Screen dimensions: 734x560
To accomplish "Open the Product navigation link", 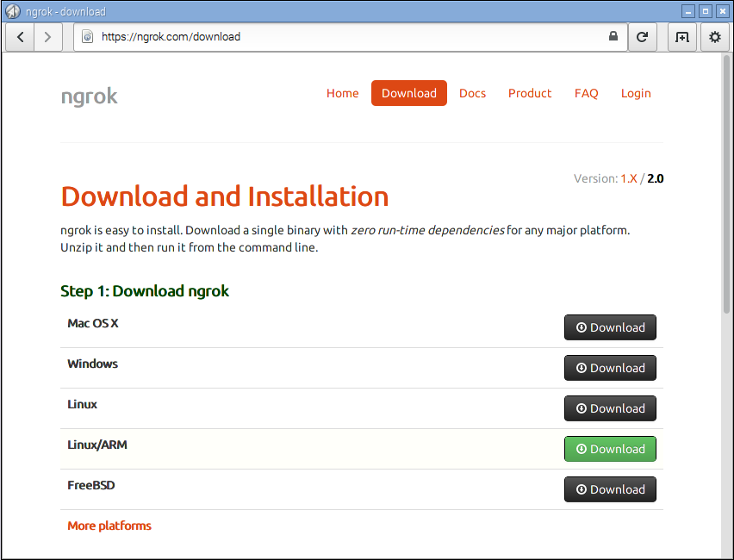I will pyautogui.click(x=530, y=93).
